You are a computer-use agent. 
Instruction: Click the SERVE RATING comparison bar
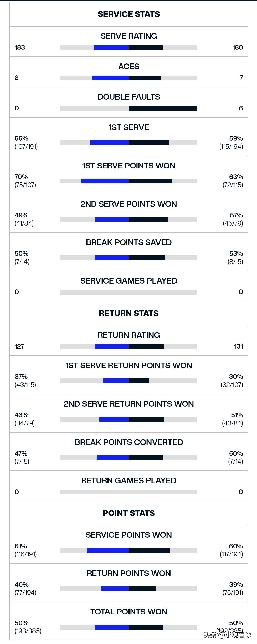pos(129,48)
